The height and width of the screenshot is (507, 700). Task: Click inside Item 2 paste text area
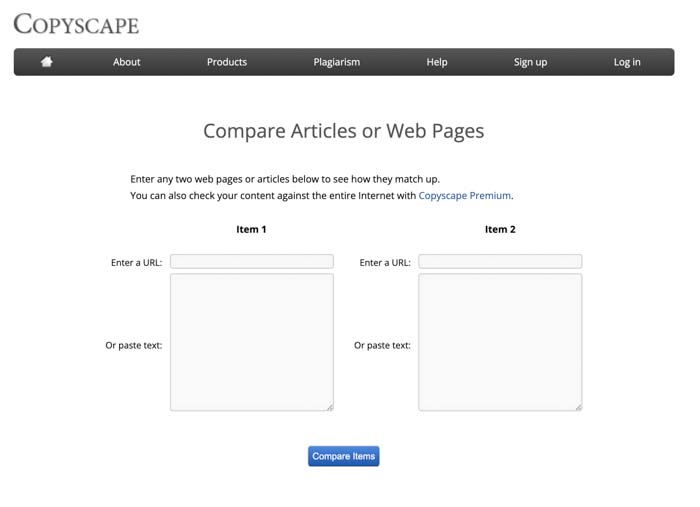pos(500,342)
